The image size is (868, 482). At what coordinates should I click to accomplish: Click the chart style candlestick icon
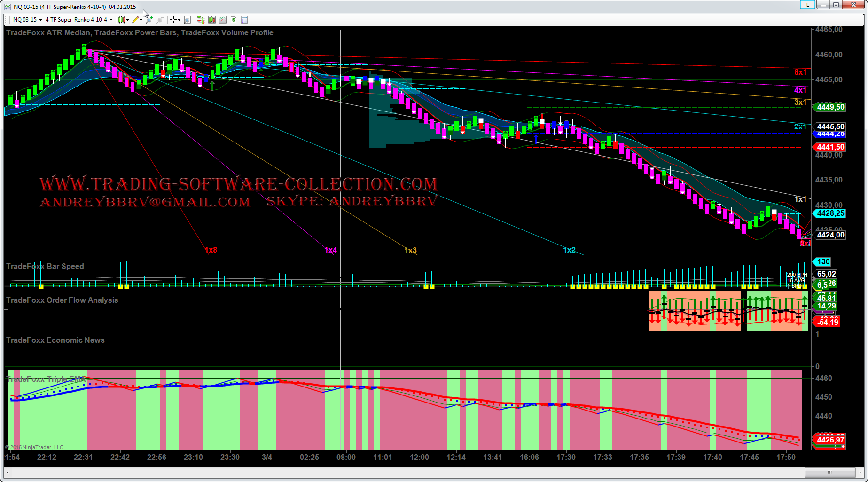(121, 20)
